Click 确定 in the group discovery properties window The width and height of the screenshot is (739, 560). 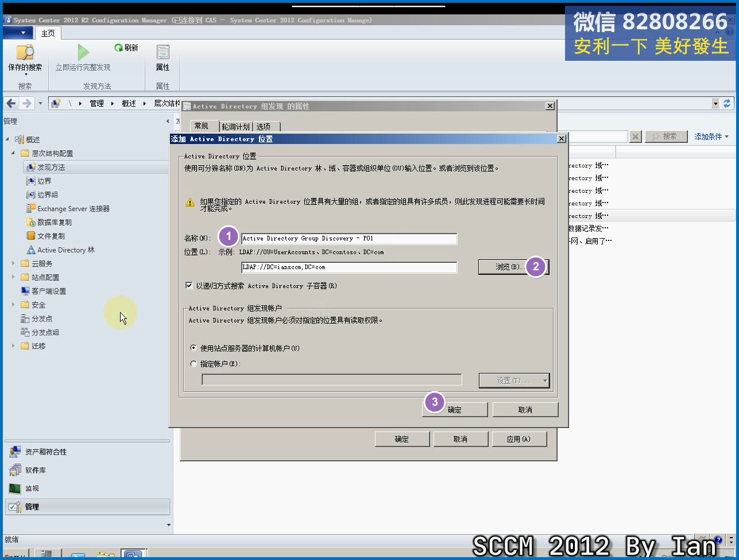point(402,439)
